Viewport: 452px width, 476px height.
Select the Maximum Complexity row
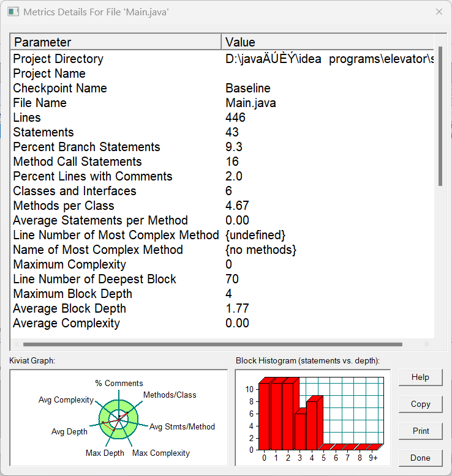(222, 264)
